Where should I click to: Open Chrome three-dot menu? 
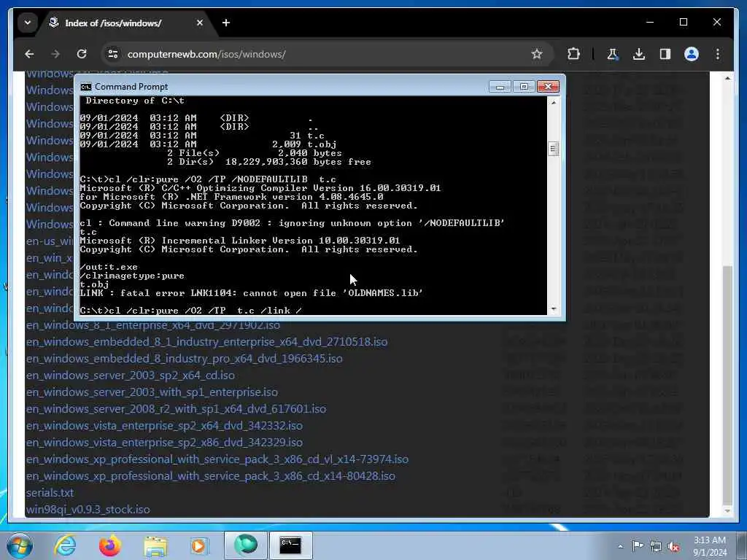point(718,54)
